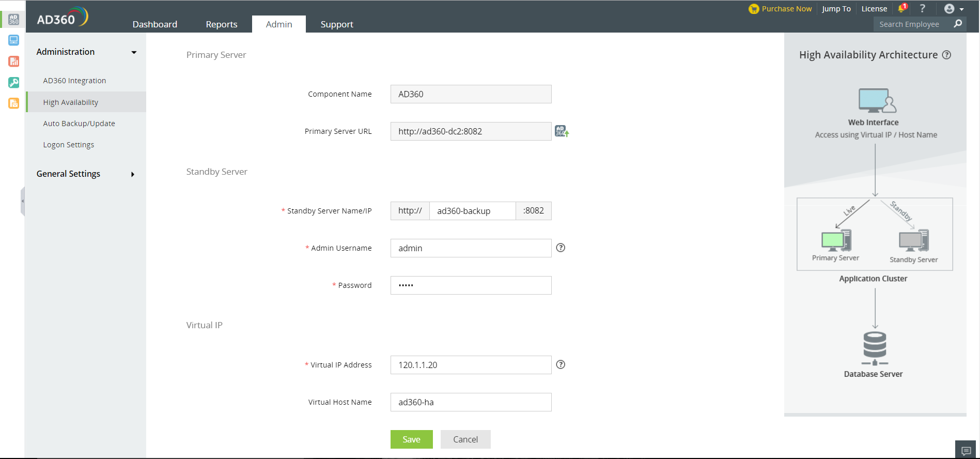Viewport: 980px width, 459px height.
Task: Save the high availability settings
Action: pos(412,439)
